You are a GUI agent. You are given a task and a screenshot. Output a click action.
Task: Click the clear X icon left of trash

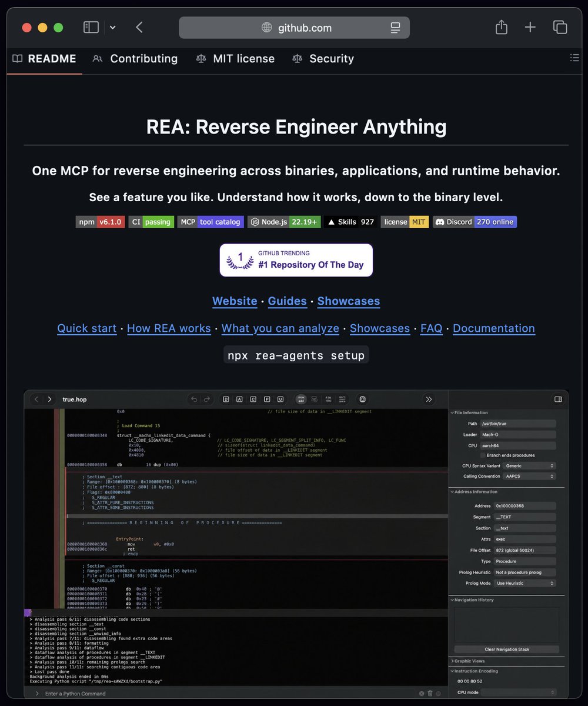(x=422, y=693)
